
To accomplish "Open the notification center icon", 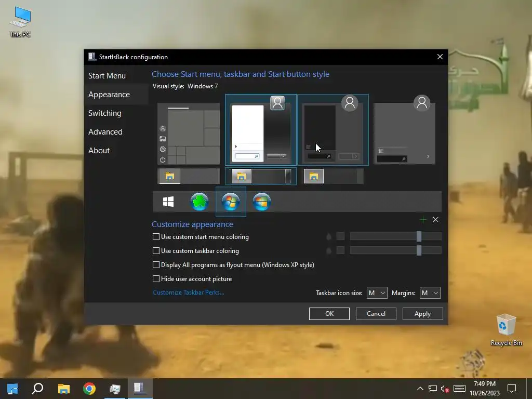I will [x=512, y=389].
